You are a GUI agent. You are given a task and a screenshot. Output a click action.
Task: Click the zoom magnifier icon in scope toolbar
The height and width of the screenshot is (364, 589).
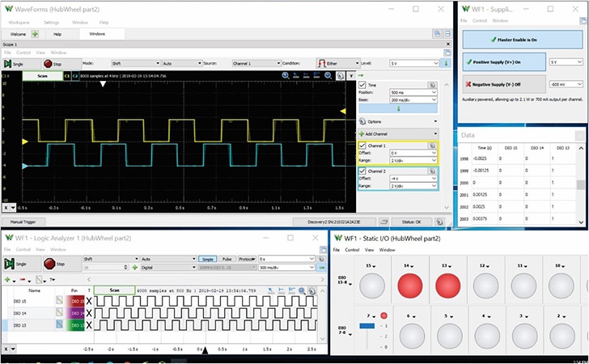point(286,76)
